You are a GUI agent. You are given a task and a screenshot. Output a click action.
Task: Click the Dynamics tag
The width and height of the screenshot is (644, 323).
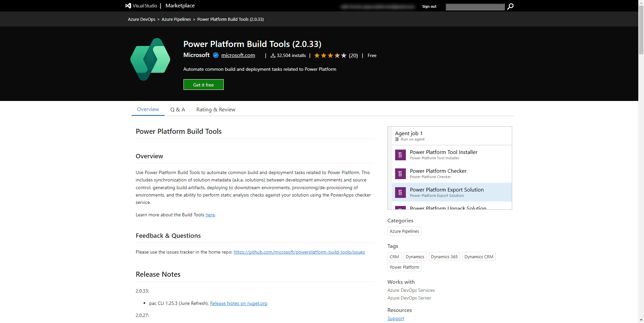click(415, 257)
